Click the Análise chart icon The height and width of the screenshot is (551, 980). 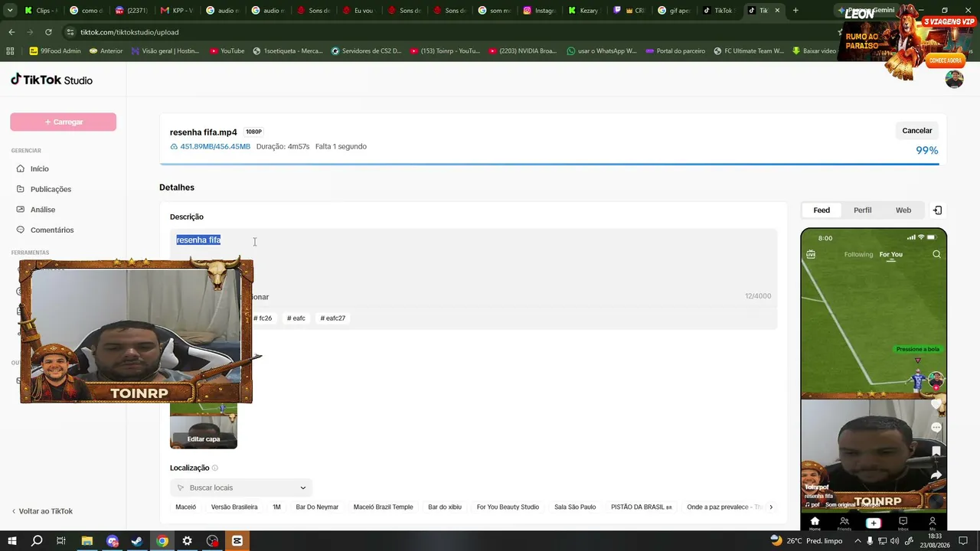21,210
